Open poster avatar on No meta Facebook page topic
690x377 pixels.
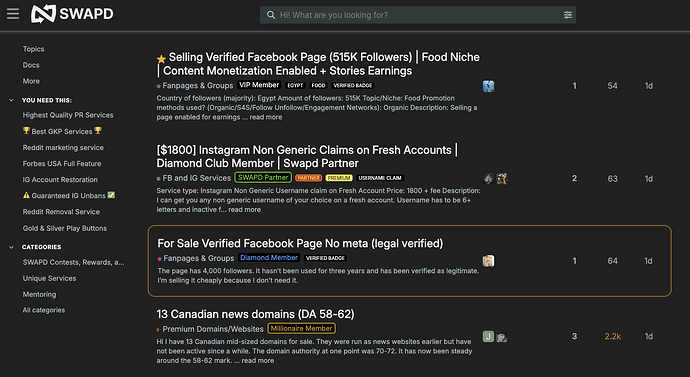(488, 261)
